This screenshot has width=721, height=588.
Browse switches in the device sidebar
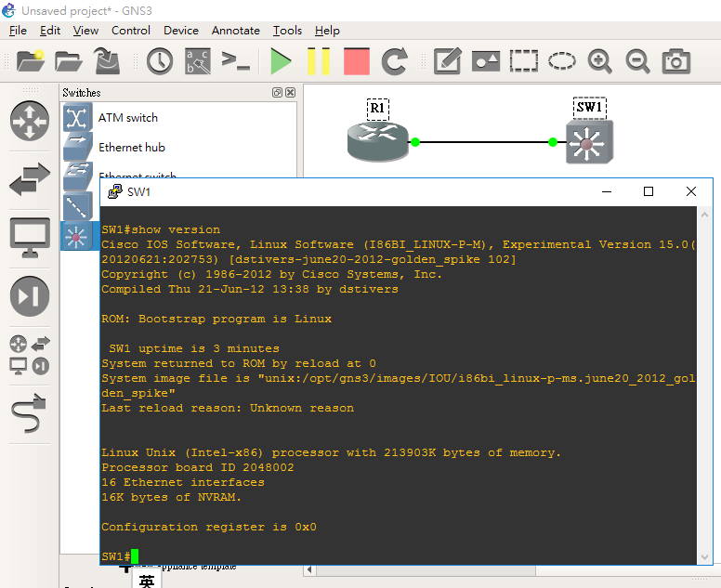coord(30,179)
